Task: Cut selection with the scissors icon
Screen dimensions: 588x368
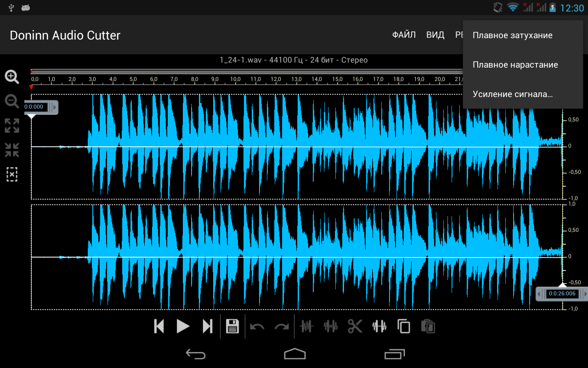Action: click(x=355, y=326)
